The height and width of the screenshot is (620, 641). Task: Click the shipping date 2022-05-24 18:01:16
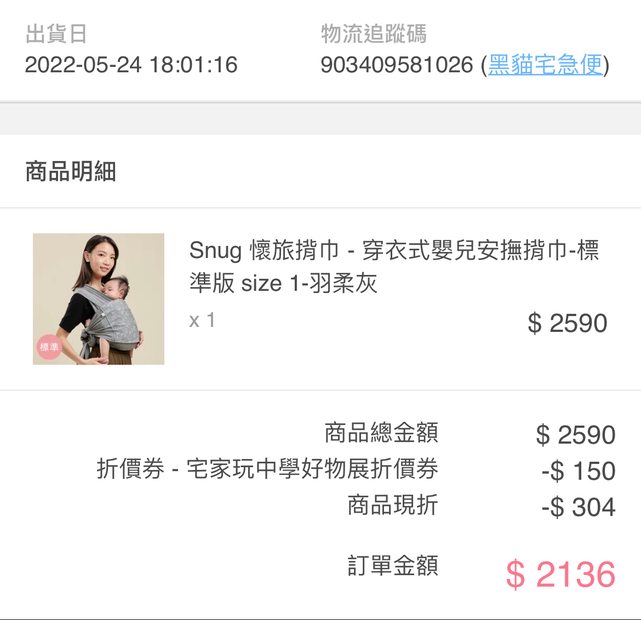pos(131,66)
